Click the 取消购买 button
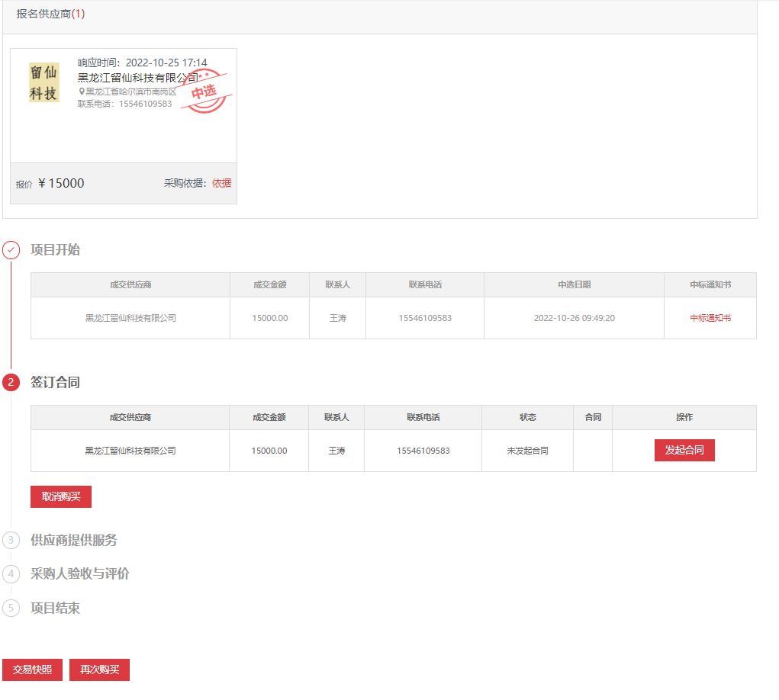Viewport: 779px width, 700px height. pyautogui.click(x=60, y=496)
